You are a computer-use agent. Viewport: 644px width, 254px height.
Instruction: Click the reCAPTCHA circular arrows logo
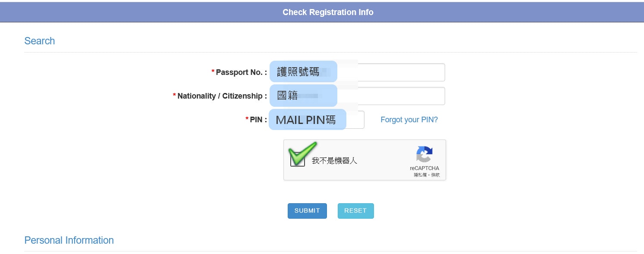(x=424, y=155)
